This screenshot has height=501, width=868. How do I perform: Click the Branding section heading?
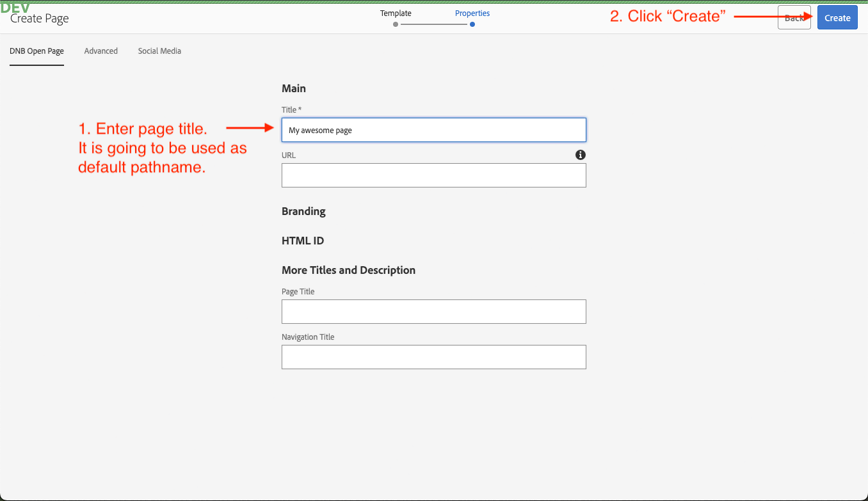point(303,211)
